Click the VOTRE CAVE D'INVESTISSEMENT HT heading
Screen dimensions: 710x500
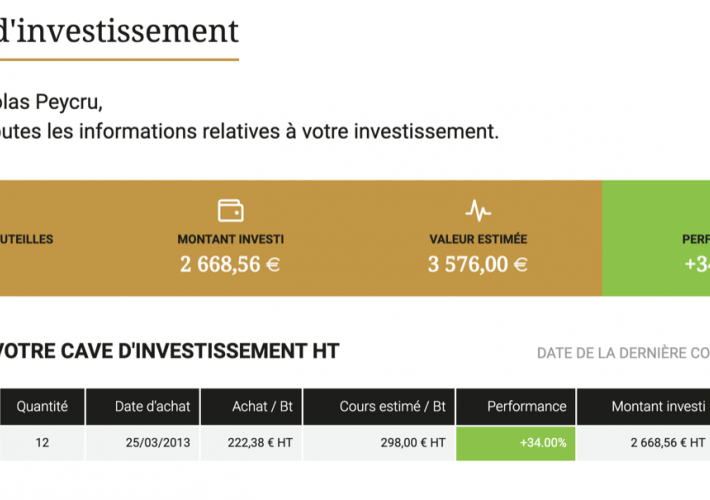[x=168, y=351]
